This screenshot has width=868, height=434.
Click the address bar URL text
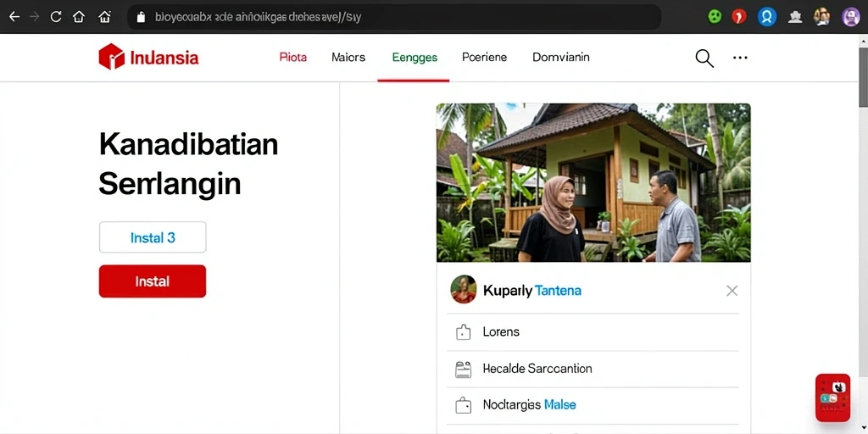coord(259,17)
